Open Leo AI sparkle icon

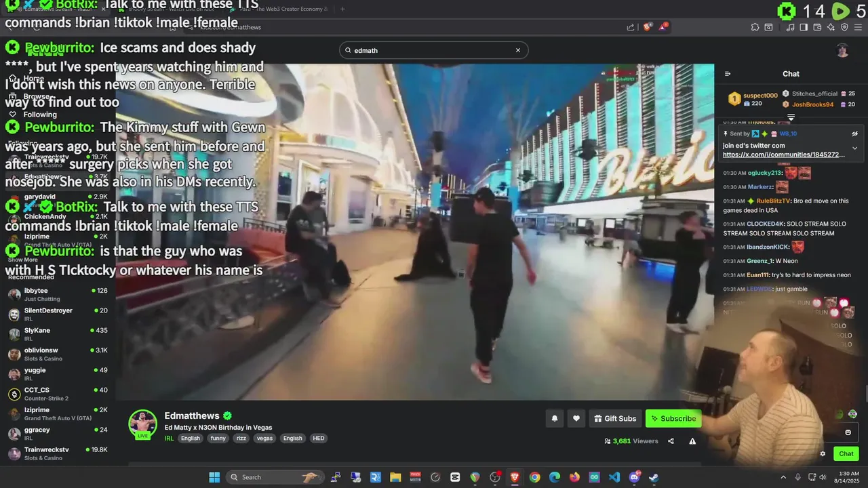831,27
